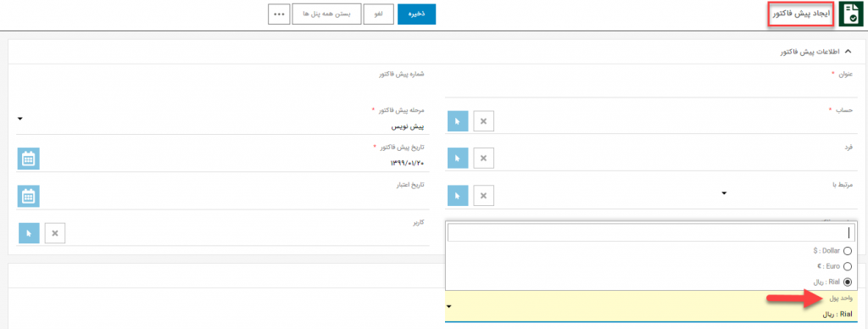868x329 pixels.
Task: Toggle the واحد پول dropdown arrow
Action: click(449, 306)
